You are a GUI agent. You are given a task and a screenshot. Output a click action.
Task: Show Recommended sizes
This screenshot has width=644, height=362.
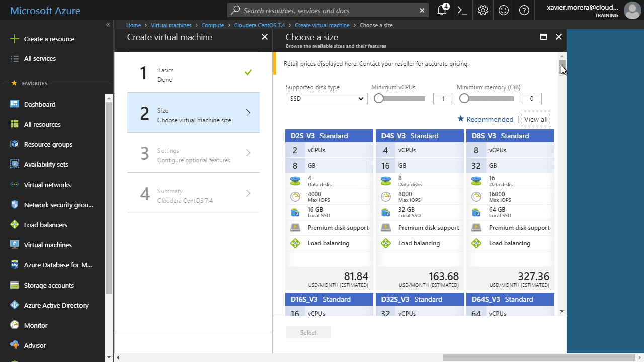pyautogui.click(x=485, y=119)
